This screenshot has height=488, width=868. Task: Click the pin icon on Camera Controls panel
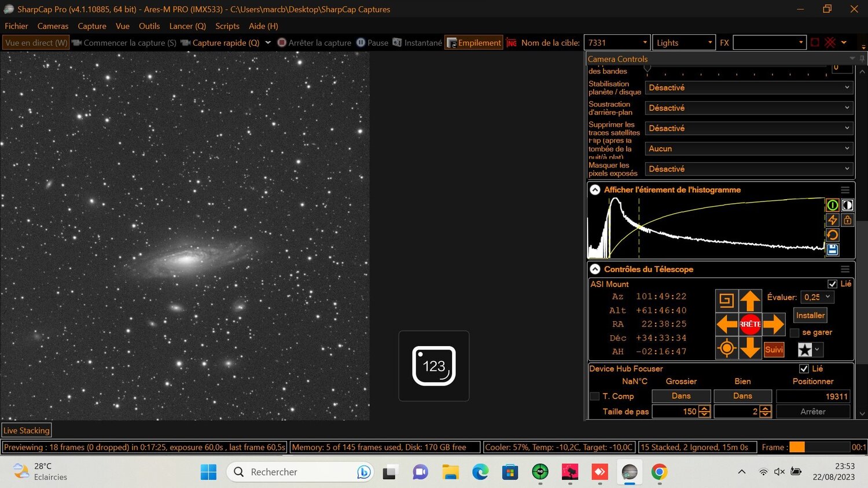point(862,59)
